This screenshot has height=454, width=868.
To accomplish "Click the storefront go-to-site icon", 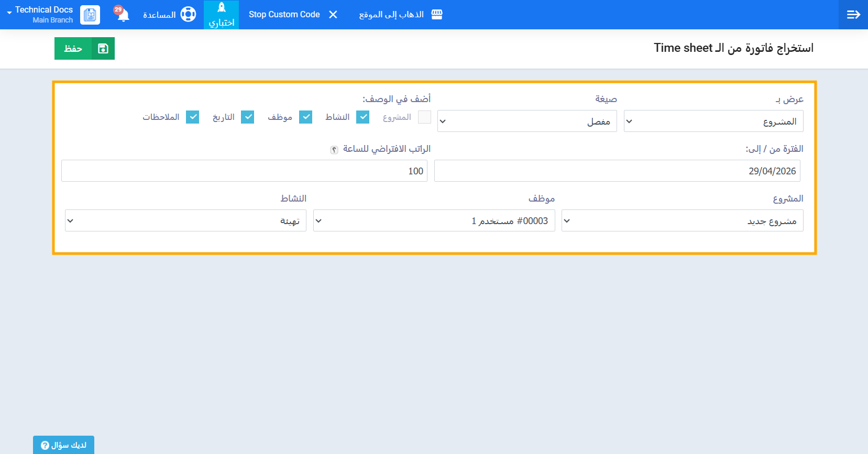I will point(437,15).
